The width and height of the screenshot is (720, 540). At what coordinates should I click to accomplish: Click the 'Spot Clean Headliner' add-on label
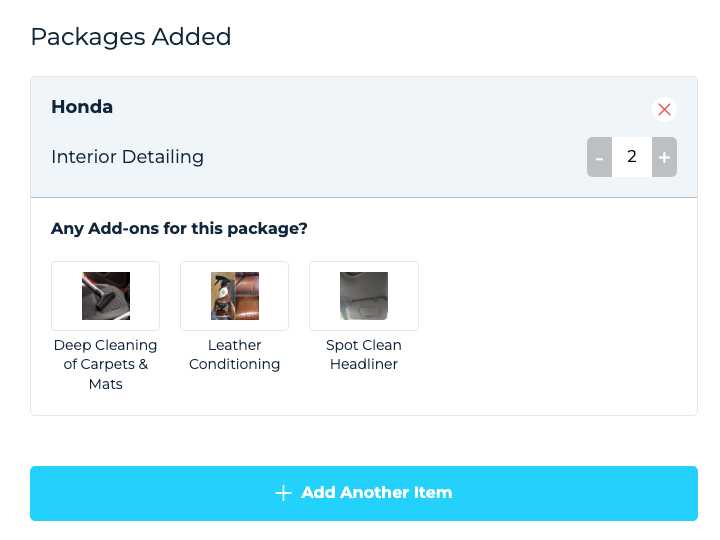click(364, 355)
